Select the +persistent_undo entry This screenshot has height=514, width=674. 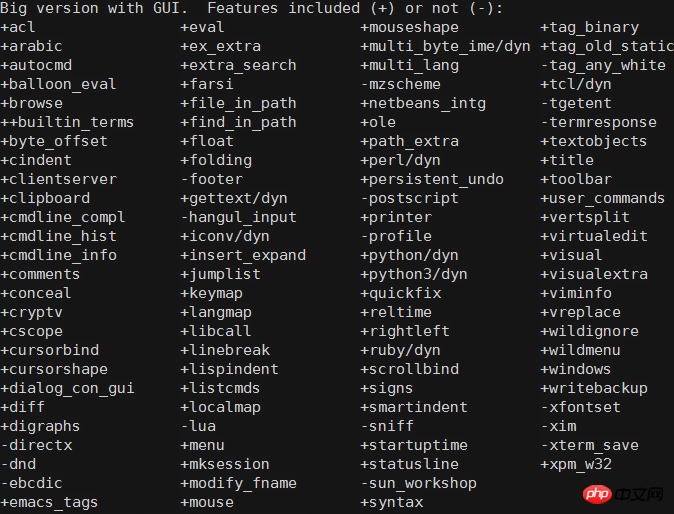(x=432, y=179)
